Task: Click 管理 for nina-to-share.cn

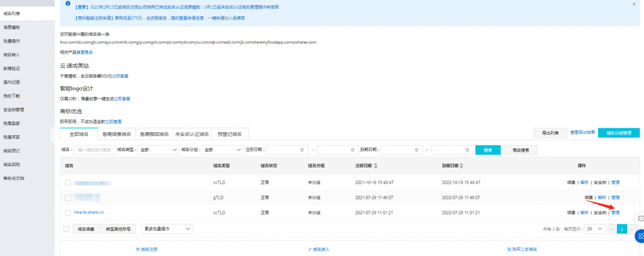Action: click(x=615, y=213)
